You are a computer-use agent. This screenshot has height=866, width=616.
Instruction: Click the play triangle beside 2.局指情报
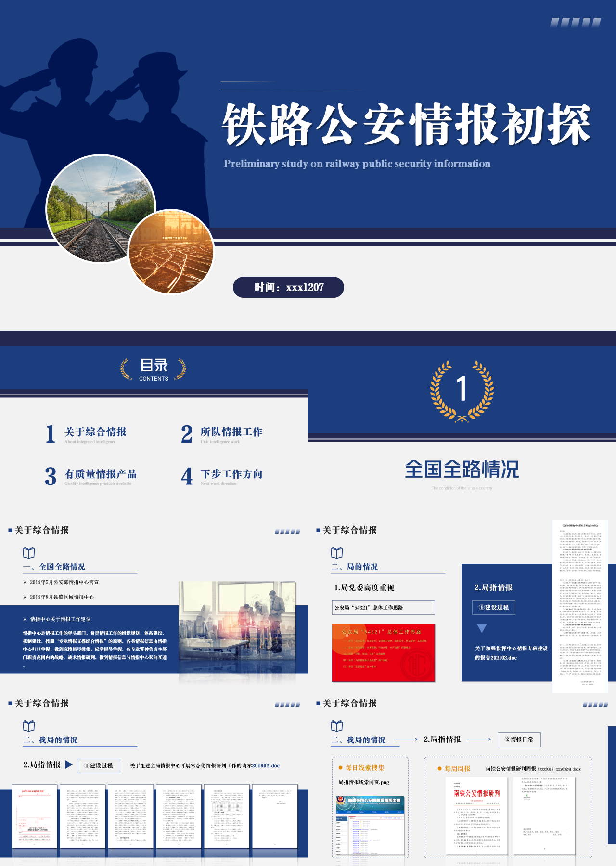68,764
